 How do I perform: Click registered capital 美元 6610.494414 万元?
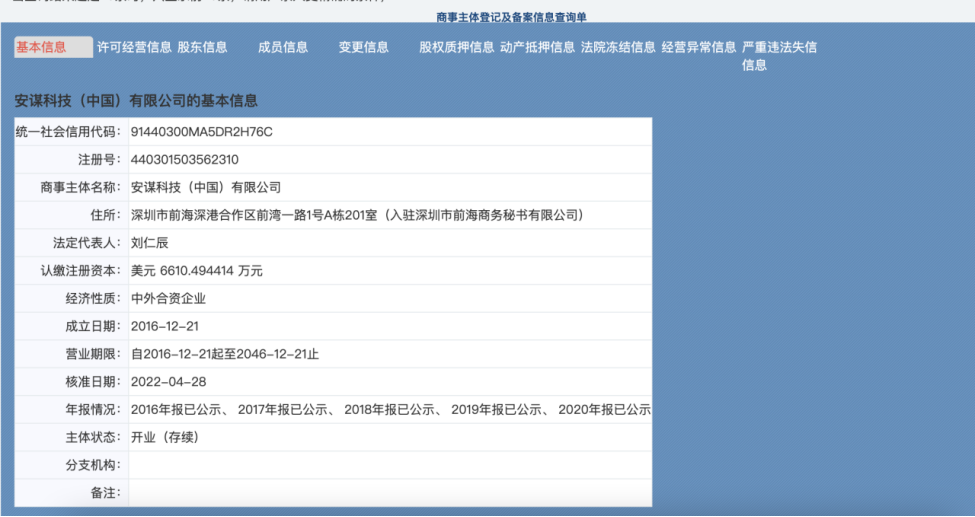click(196, 271)
